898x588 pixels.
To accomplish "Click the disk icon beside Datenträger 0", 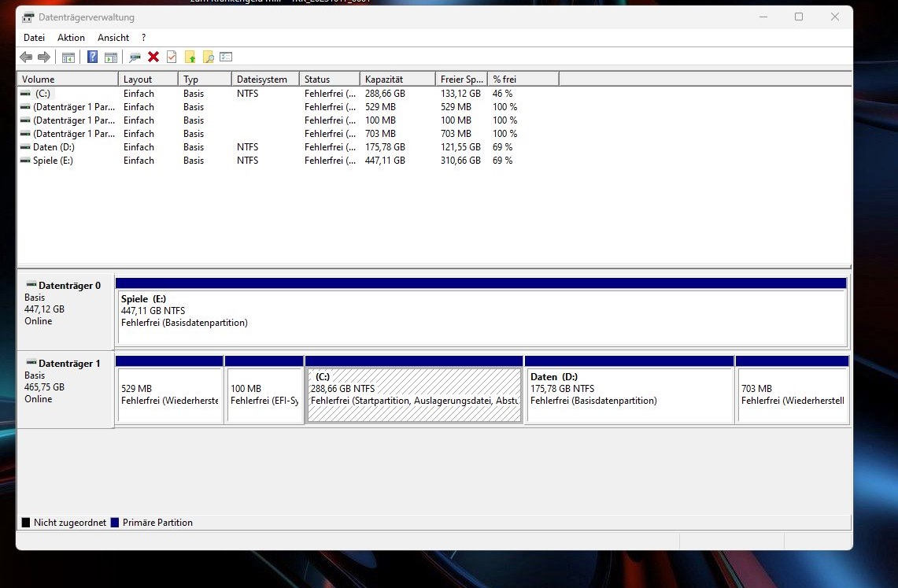I will [31, 284].
